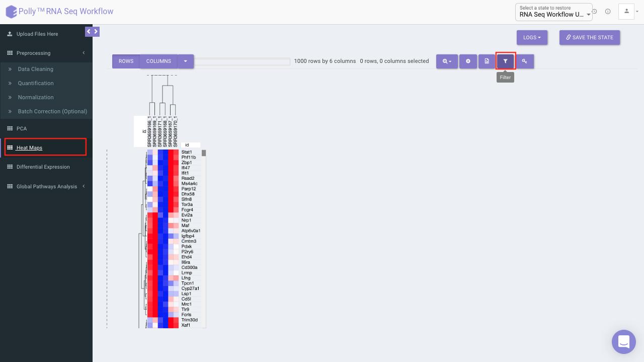The height and width of the screenshot is (362, 644).
Task: Click the Polly logo icon
Action: click(11, 12)
